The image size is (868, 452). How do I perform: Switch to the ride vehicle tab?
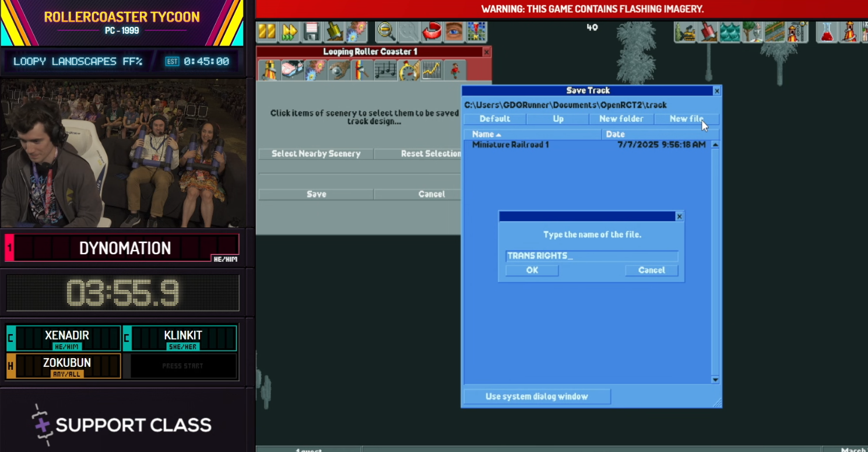(x=293, y=70)
